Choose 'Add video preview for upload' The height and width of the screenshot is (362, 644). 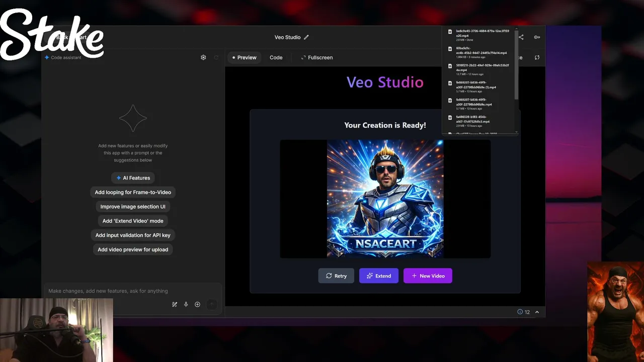[133, 249]
